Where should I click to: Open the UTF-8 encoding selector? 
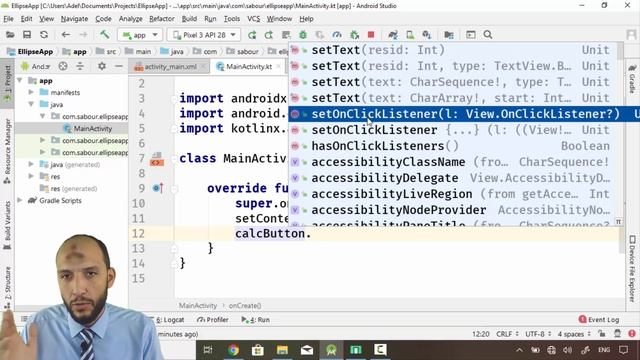(538, 334)
